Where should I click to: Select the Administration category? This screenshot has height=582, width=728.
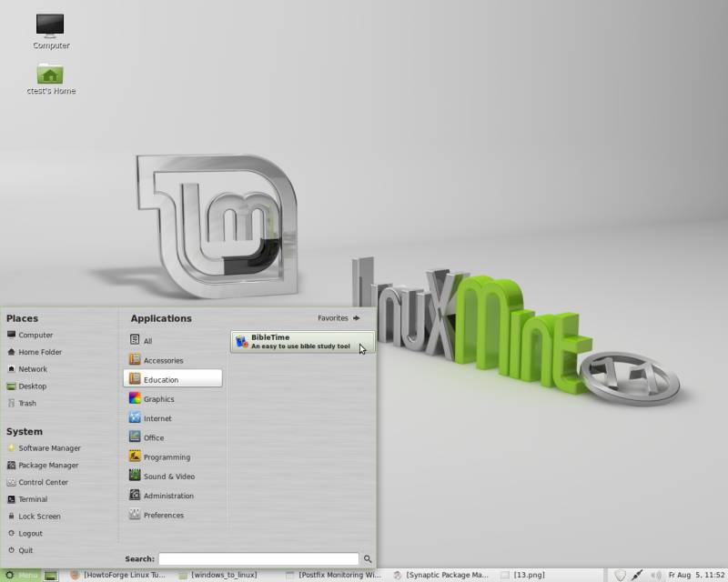tap(173, 496)
